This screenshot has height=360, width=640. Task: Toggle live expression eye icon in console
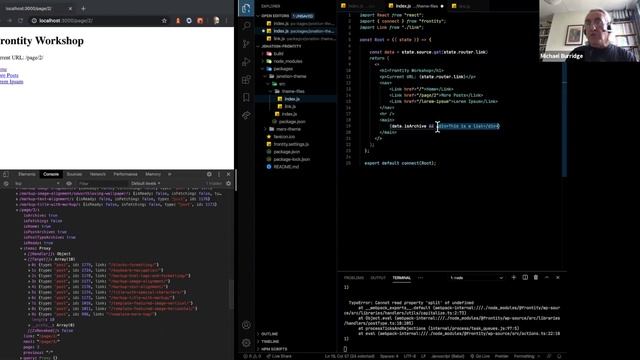pyautogui.click(x=69, y=184)
